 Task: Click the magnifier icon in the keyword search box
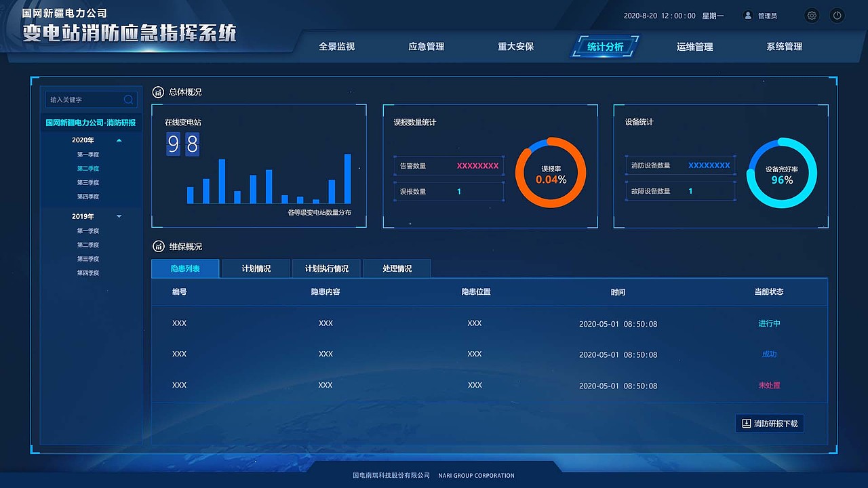pos(128,99)
